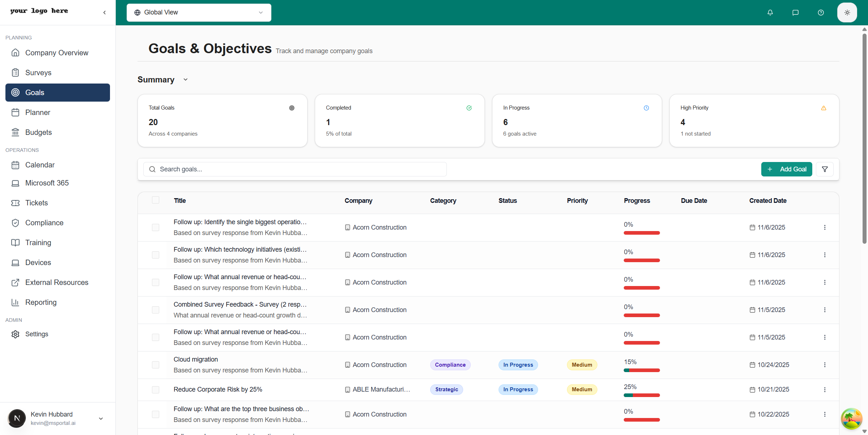This screenshot has height=435, width=868.
Task: Navigate to Company Overview
Action: click(x=57, y=53)
